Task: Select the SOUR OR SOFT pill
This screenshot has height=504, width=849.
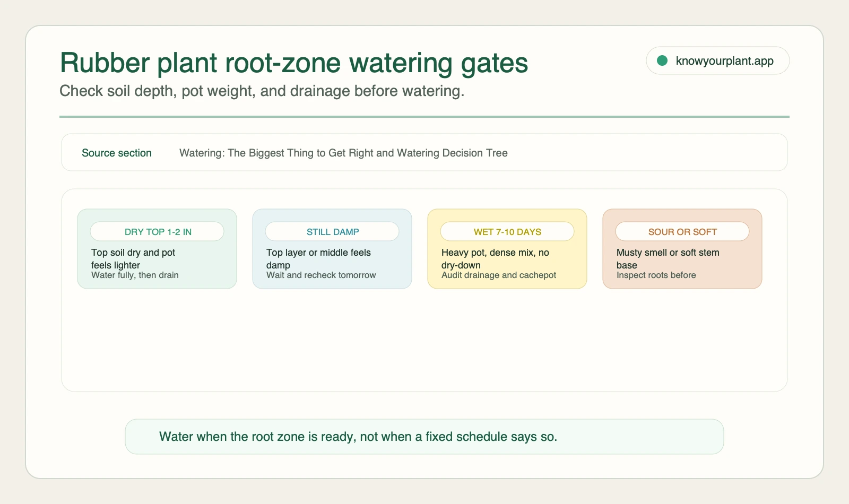Action: tap(682, 231)
